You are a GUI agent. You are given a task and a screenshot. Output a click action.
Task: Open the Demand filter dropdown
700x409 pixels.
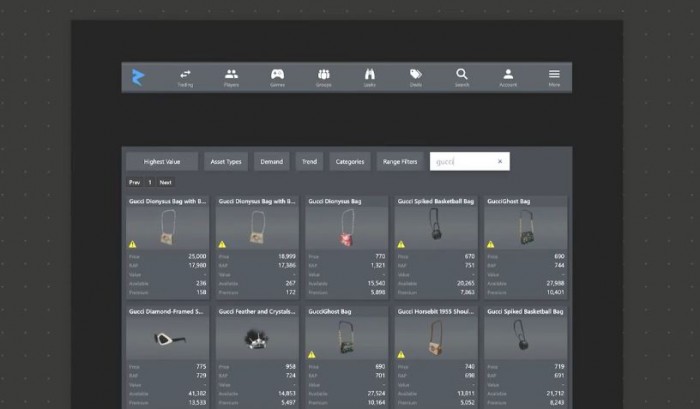(271, 161)
